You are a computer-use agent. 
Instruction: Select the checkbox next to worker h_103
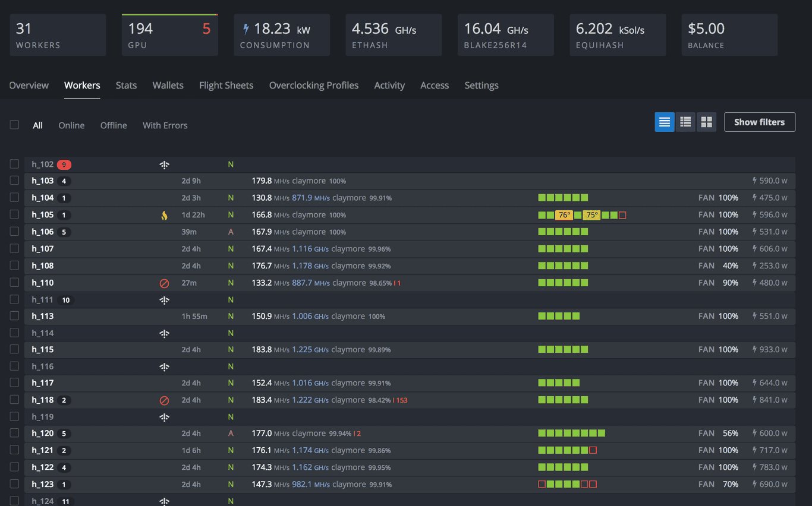(x=14, y=181)
